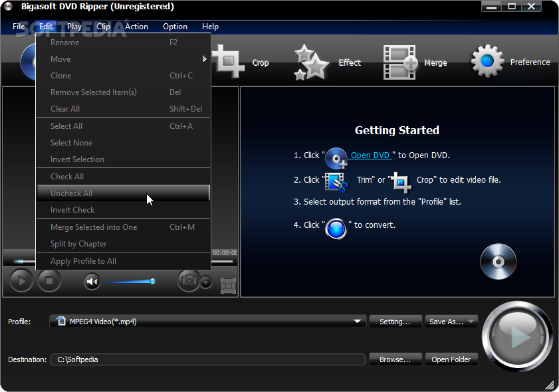Click the Merge filmstrip icon
Image resolution: width=559 pixels, height=392 pixels.
pos(400,62)
